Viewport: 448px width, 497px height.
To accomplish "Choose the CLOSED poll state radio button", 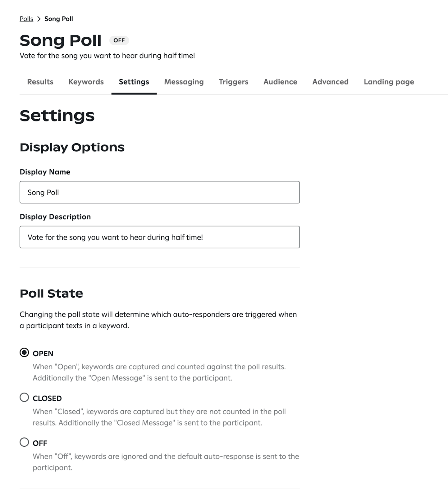I will [x=24, y=397].
